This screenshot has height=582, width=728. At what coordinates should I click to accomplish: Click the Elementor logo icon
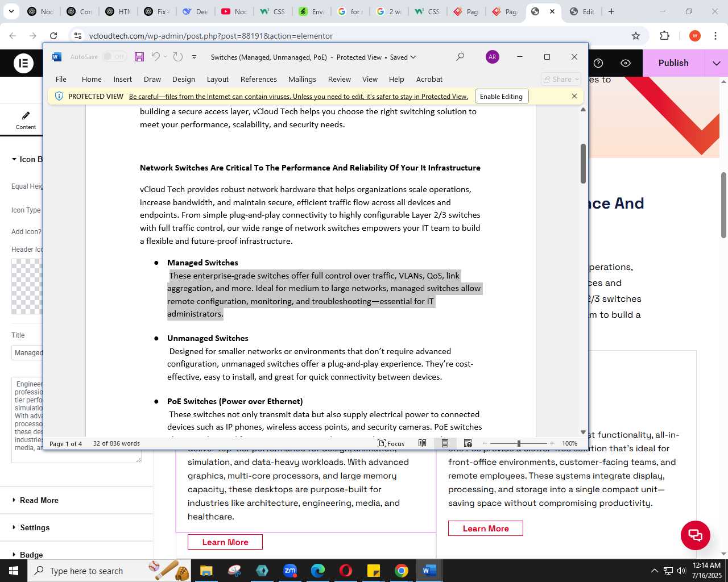point(23,63)
